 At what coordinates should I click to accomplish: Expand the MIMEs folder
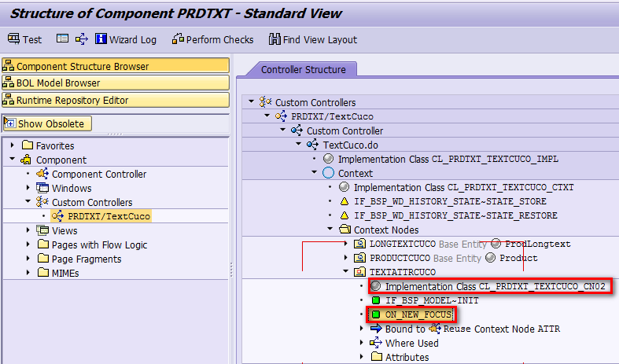(x=28, y=273)
